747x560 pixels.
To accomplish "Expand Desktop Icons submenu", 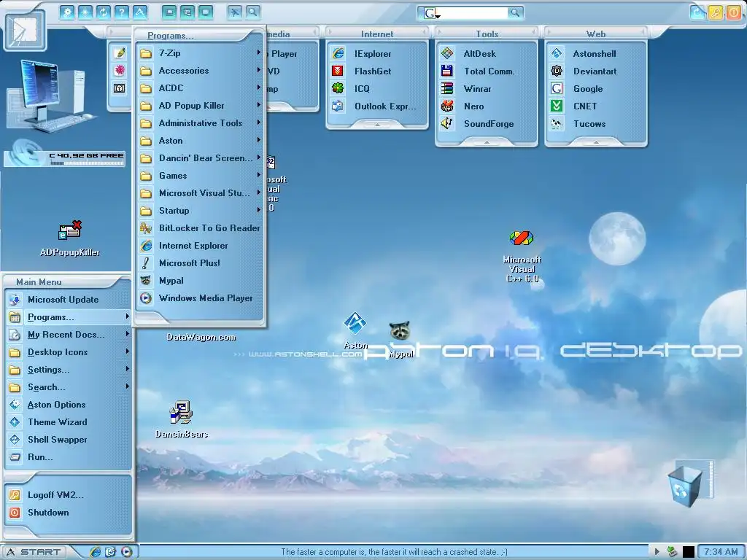I will [x=68, y=352].
